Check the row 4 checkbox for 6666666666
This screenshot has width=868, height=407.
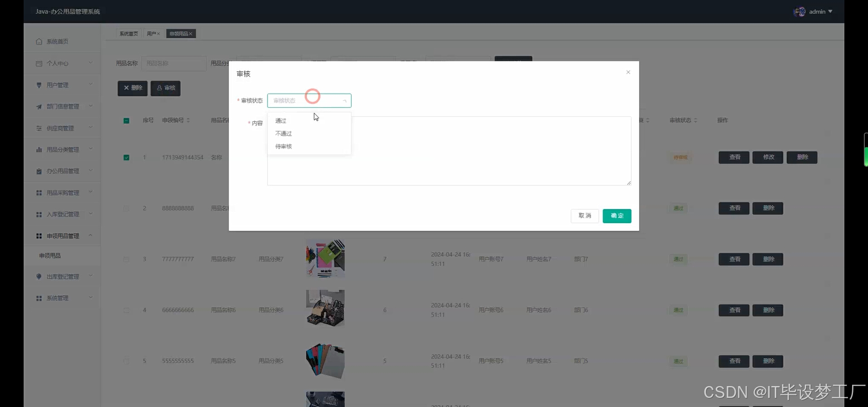[x=126, y=310]
